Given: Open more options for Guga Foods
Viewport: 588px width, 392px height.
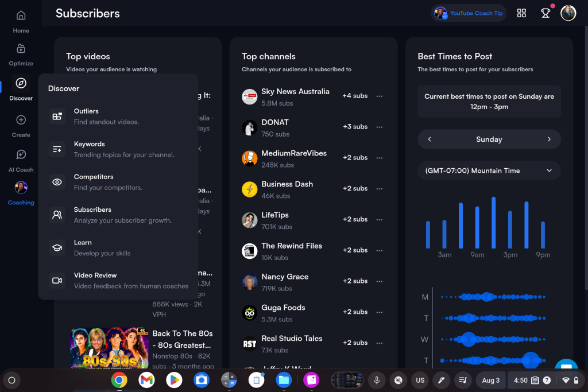Looking at the screenshot, I should click(380, 312).
